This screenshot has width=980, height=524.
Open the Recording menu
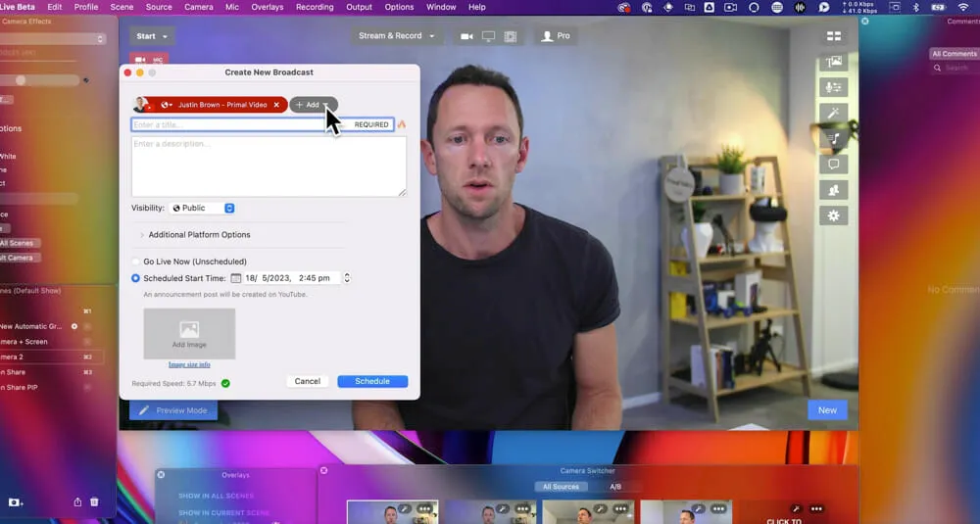pyautogui.click(x=315, y=7)
